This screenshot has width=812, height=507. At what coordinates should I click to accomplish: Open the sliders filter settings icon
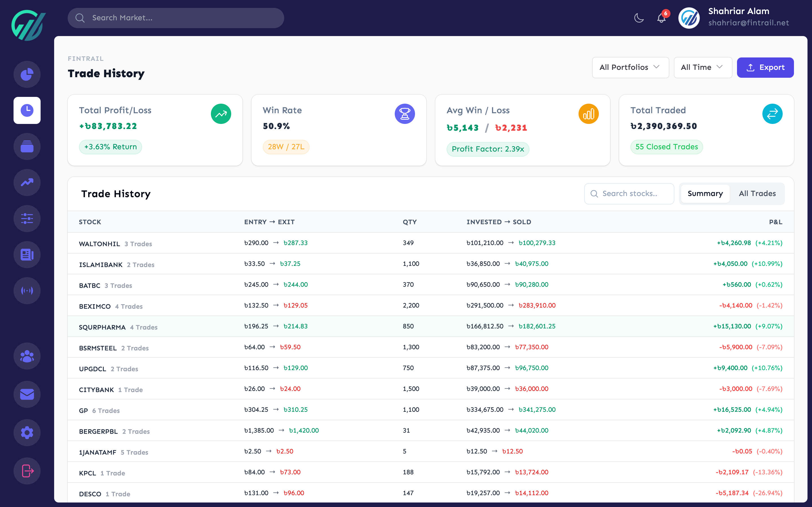(27, 219)
